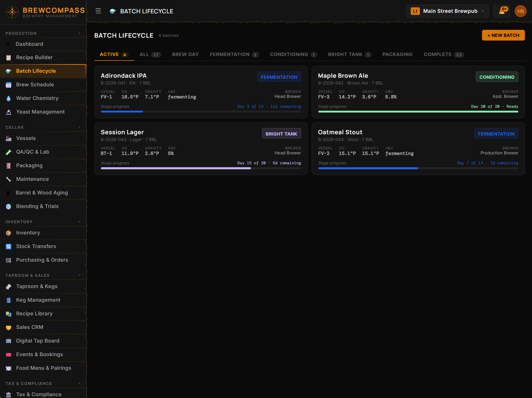Open the Session Lager batch title
532x398 pixels.
point(122,132)
